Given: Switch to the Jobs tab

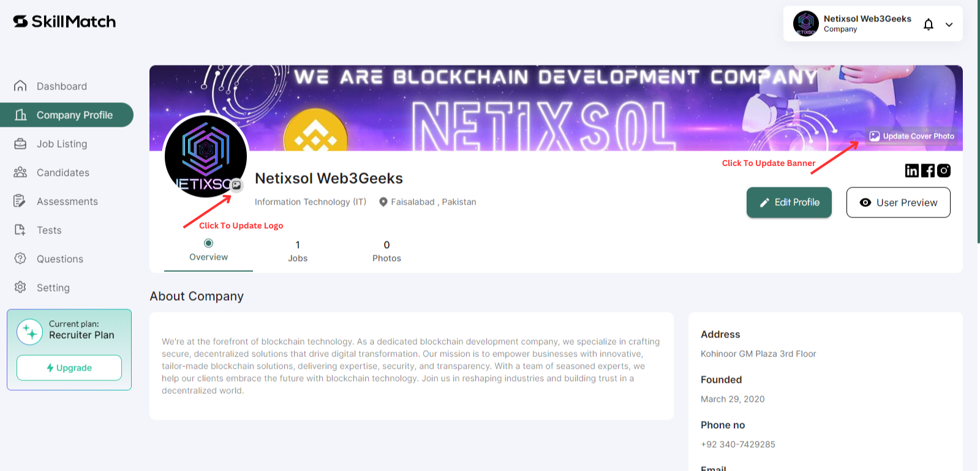Looking at the screenshot, I should [298, 251].
